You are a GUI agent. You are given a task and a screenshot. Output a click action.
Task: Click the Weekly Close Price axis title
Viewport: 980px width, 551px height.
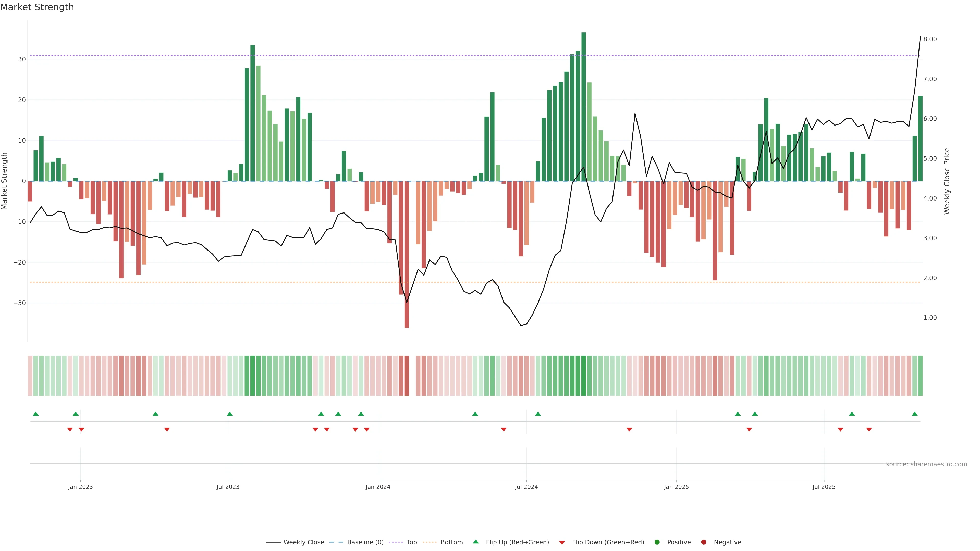coord(947,181)
